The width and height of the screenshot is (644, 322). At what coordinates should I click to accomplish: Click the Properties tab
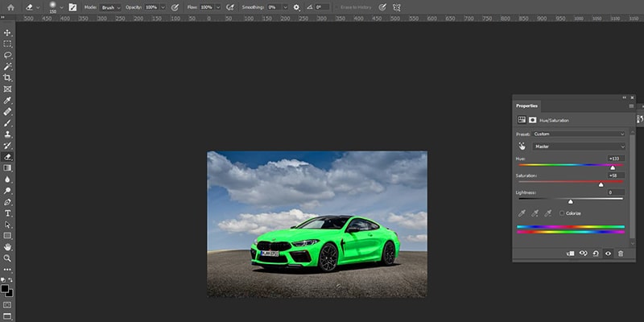click(526, 106)
